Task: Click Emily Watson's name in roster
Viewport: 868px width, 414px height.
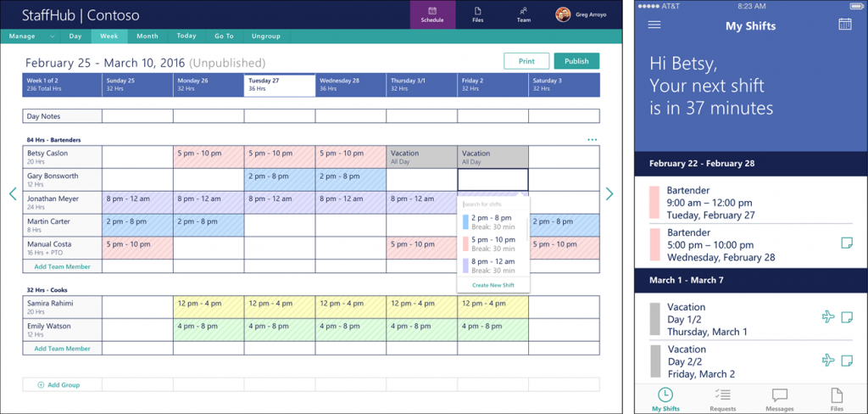Action: tap(48, 326)
